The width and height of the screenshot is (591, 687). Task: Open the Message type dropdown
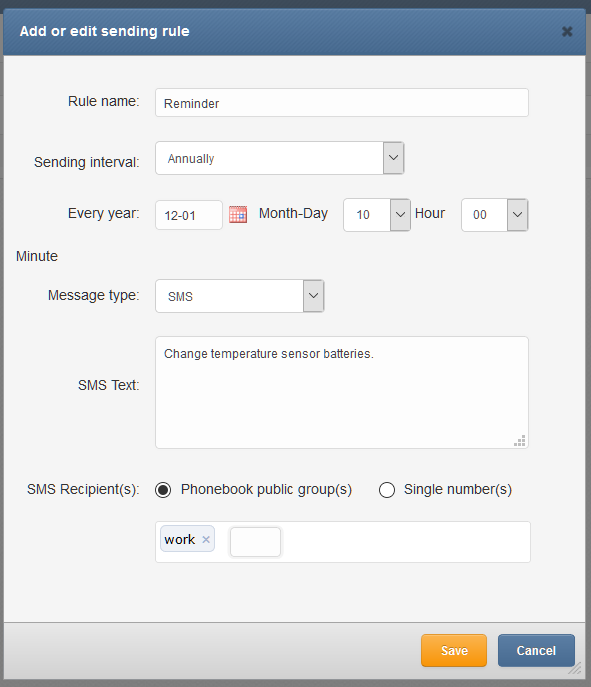pyautogui.click(x=240, y=296)
